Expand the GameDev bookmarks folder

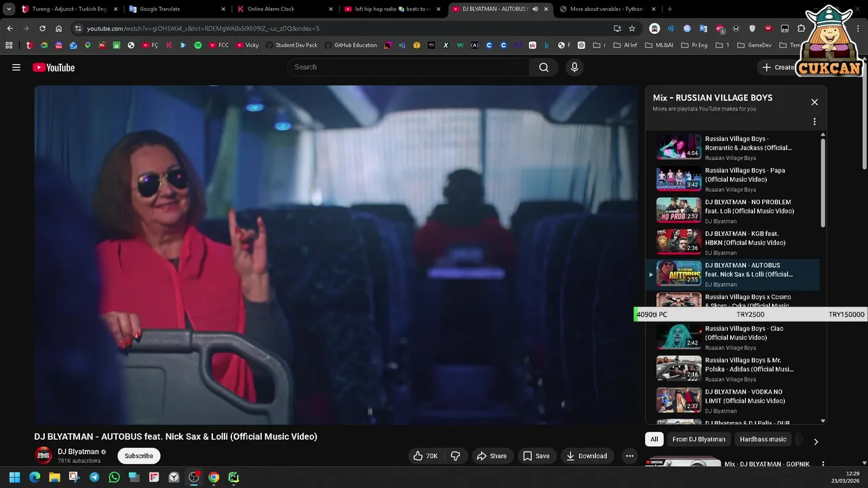pos(754,45)
